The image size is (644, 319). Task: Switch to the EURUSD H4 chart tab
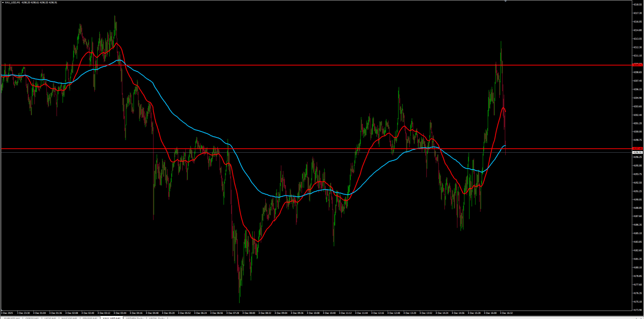coord(12,318)
